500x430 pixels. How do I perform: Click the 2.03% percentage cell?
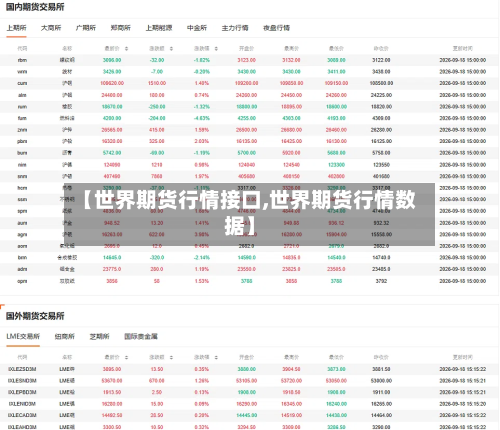coord(202,141)
